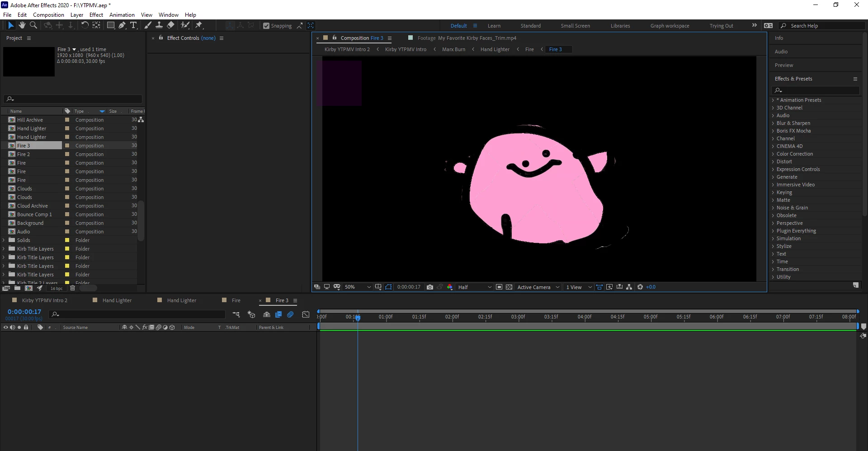Create a new folder in Project panel
868x451 pixels.
click(17, 288)
